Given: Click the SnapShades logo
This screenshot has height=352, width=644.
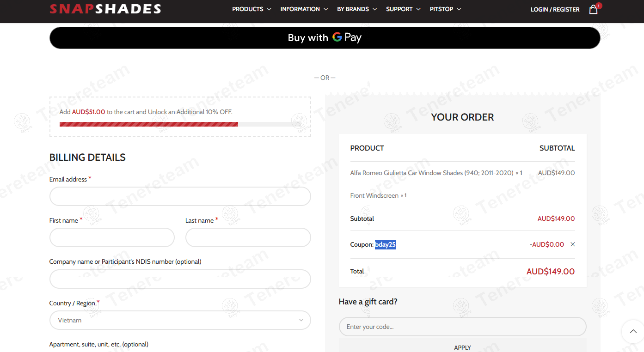Looking at the screenshot, I should click(105, 9).
